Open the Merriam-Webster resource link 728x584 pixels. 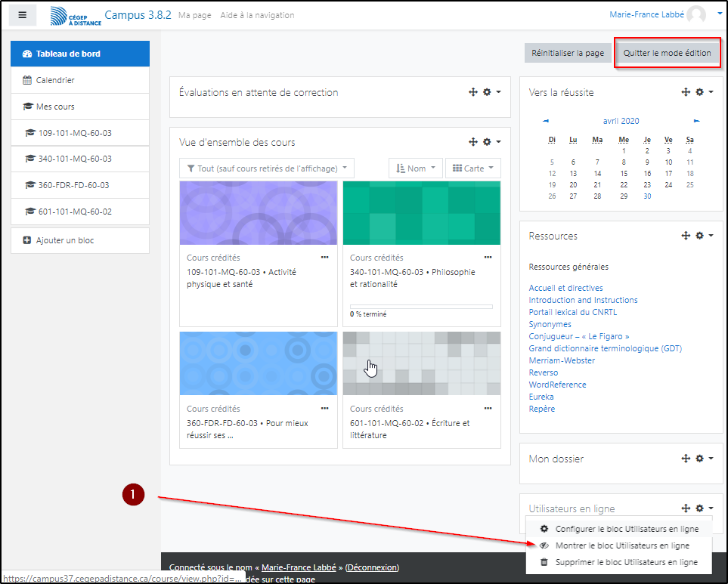click(x=562, y=360)
